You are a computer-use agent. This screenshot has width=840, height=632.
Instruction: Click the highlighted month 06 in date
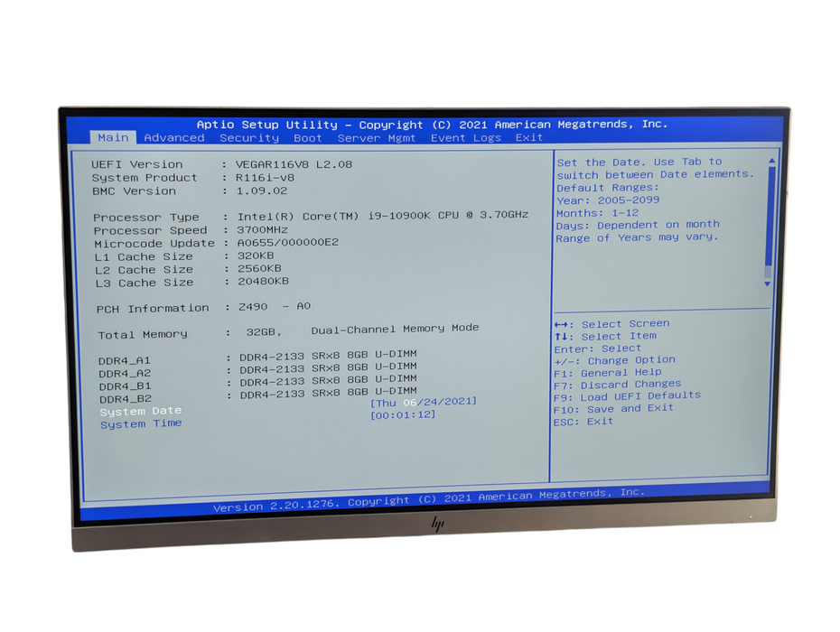pyautogui.click(x=410, y=402)
